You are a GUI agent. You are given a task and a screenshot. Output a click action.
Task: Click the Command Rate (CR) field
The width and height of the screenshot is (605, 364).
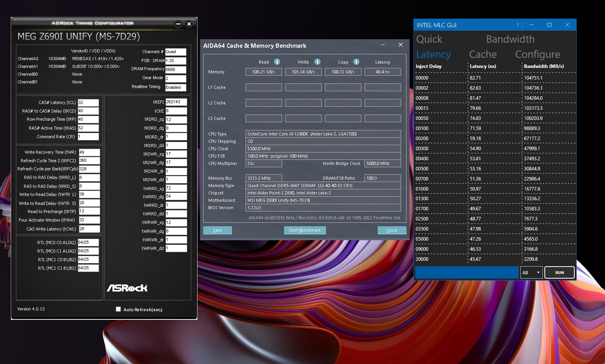pos(88,137)
